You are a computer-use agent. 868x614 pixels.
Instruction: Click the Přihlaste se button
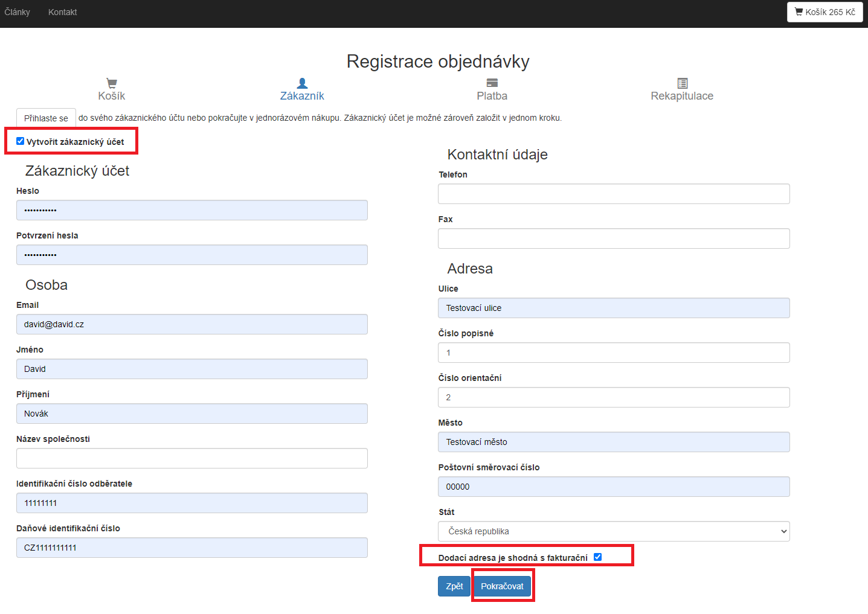point(46,118)
